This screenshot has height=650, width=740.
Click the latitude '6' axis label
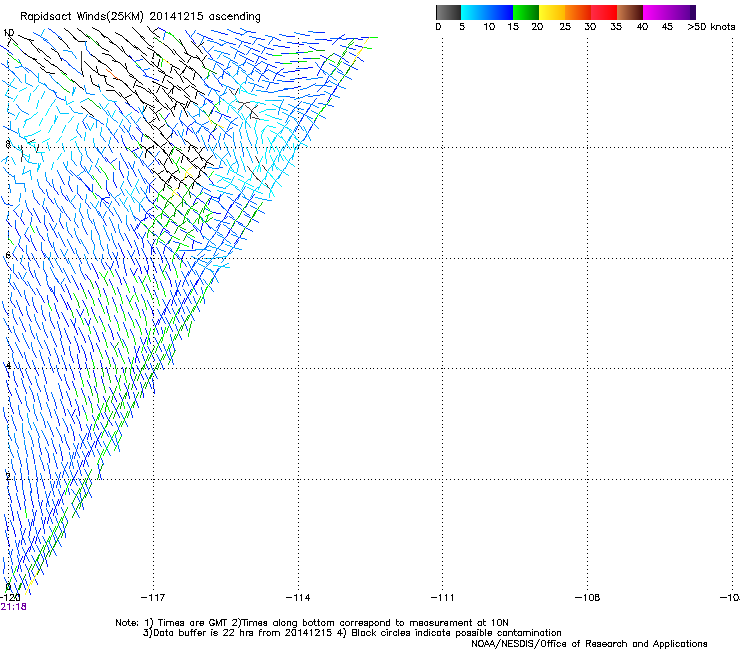[x=8, y=255]
